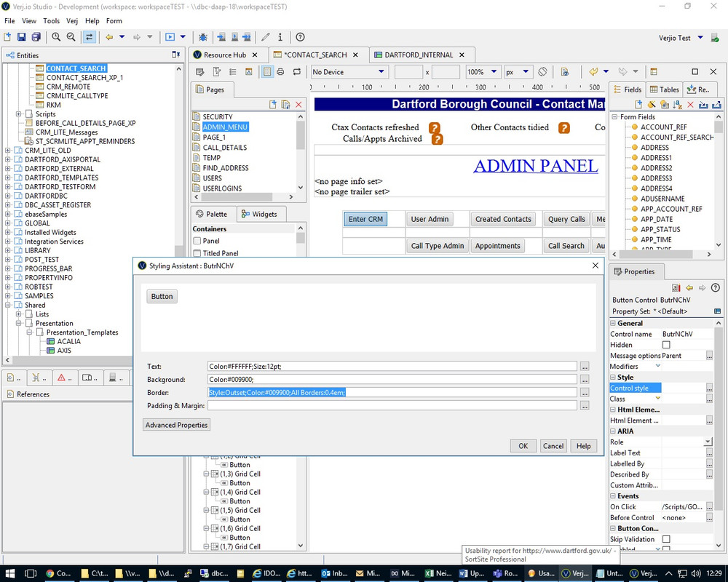Click orange question mark beside Other Contacts tidied
The height and width of the screenshot is (582, 728).
[x=563, y=127]
